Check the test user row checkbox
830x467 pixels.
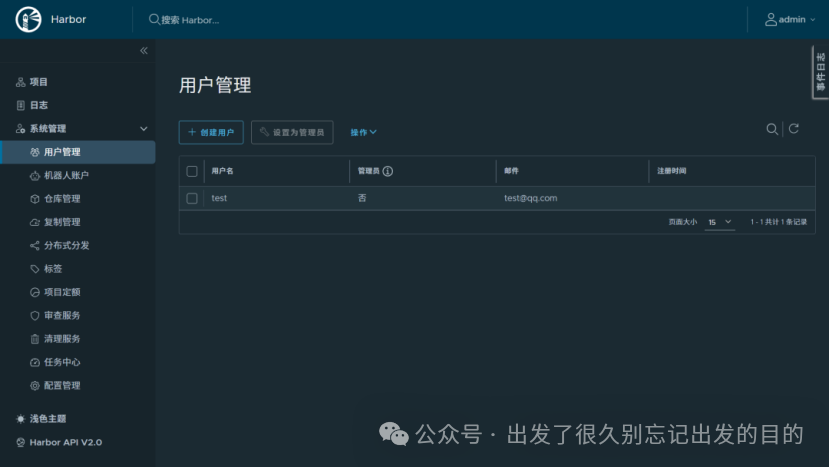tap(192, 198)
